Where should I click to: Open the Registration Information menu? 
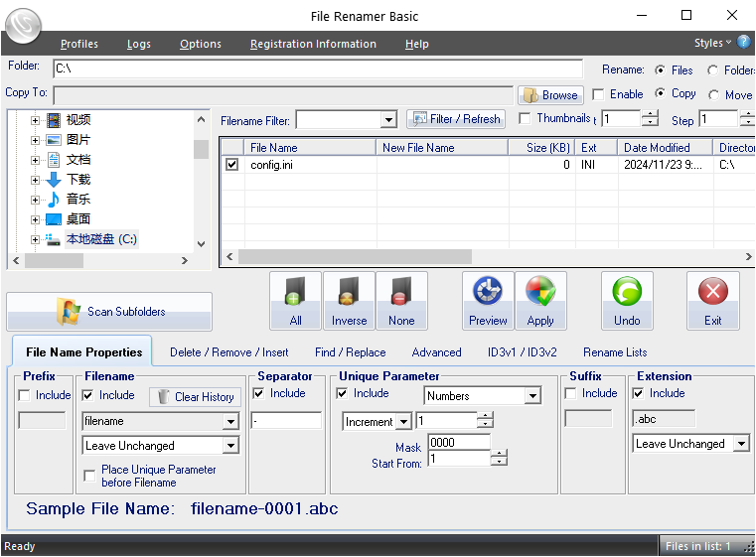[x=313, y=44]
